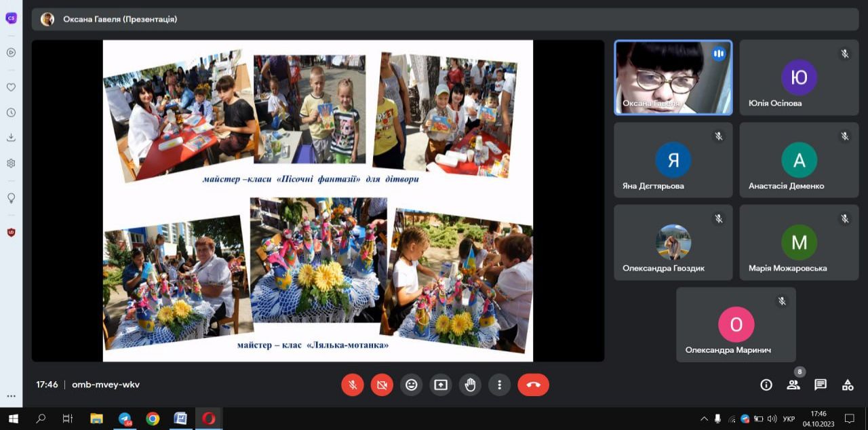Image resolution: width=868 pixels, height=430 pixels.
Task: Send an emoji reaction
Action: (412, 385)
